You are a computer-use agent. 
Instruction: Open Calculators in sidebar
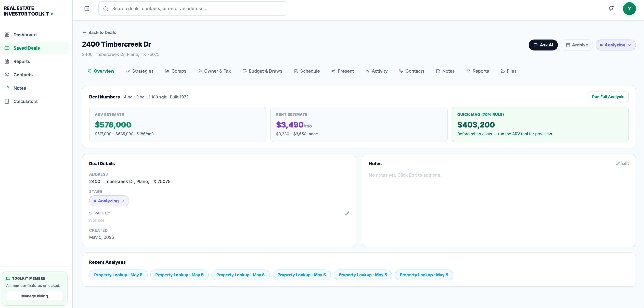click(35, 101)
